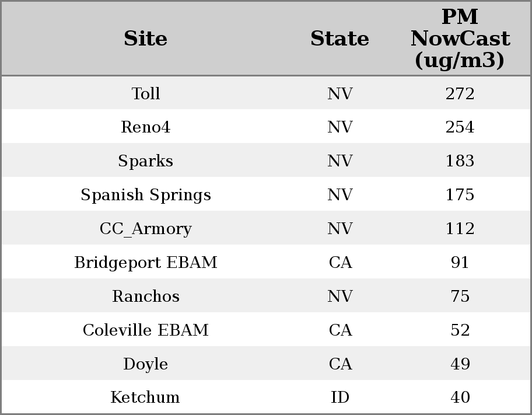Select the 254 PM value for Reno4
Image resolution: width=532 pixels, height=415 pixels.
point(460,127)
